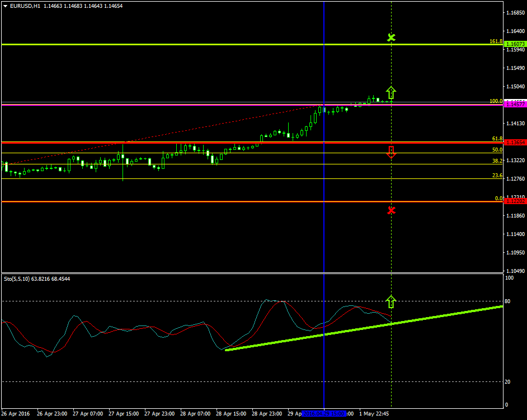Select the thick green 161.8 horizontal line

tap(168, 44)
